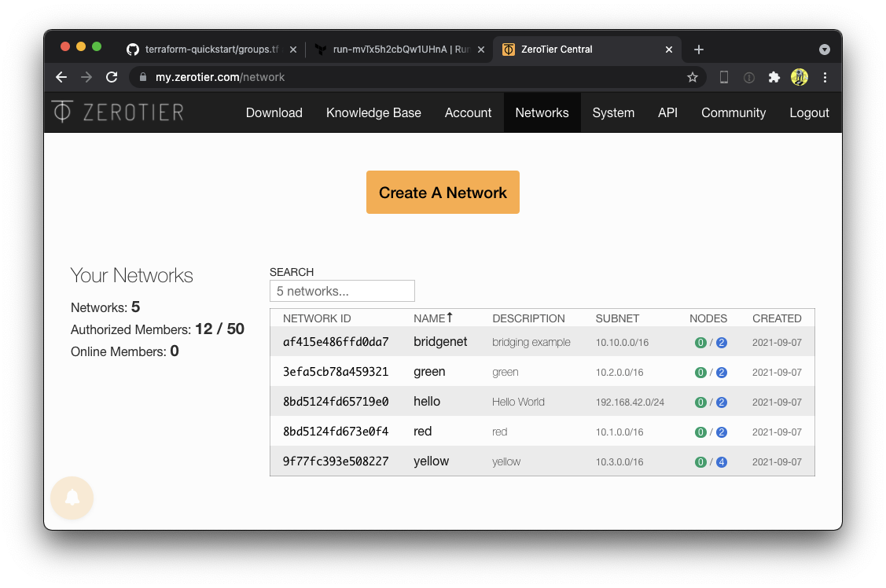Open the Knowledge Base menu item
Image resolution: width=886 pixels, height=588 pixels.
tap(373, 113)
